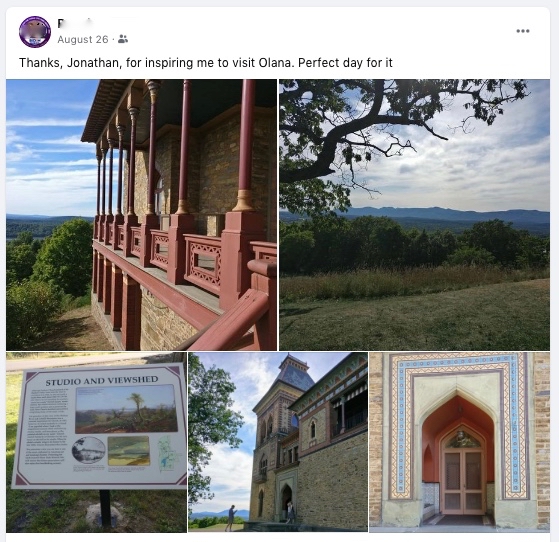Click the STUDIO AND VIEWSHED heading on the sign

coord(102,380)
